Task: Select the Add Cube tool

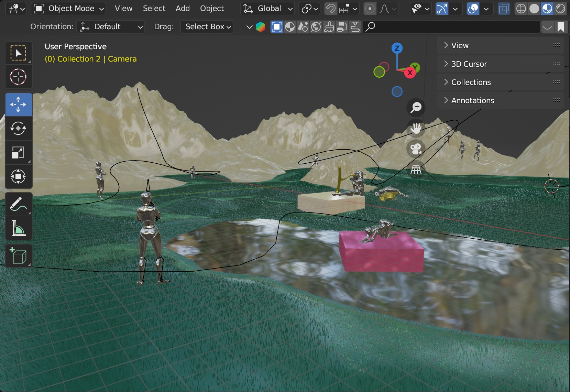Action: [18, 256]
